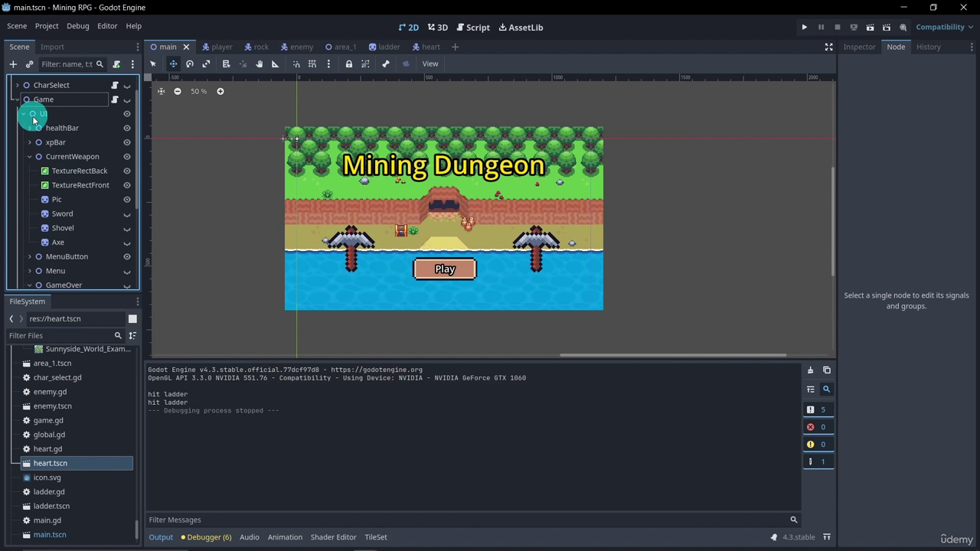
Task: Zoom in on the 2D viewport
Action: [x=220, y=91]
